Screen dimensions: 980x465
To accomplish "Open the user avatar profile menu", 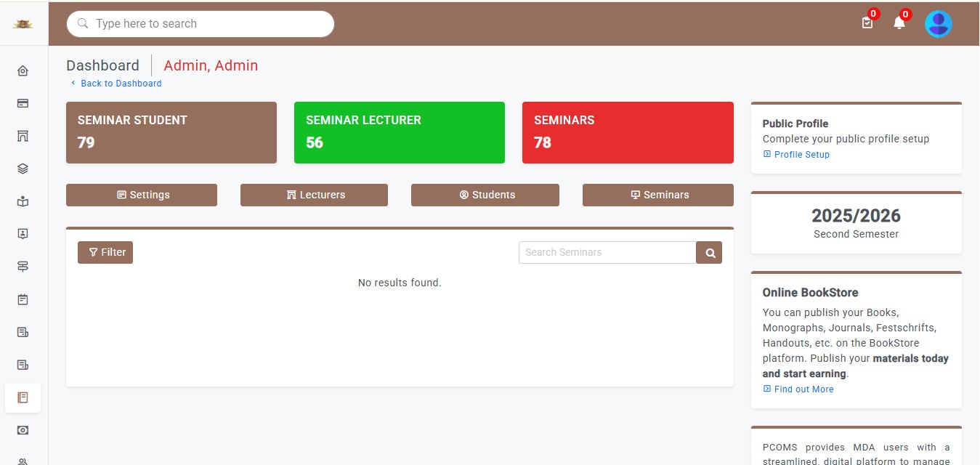I will coord(938,24).
